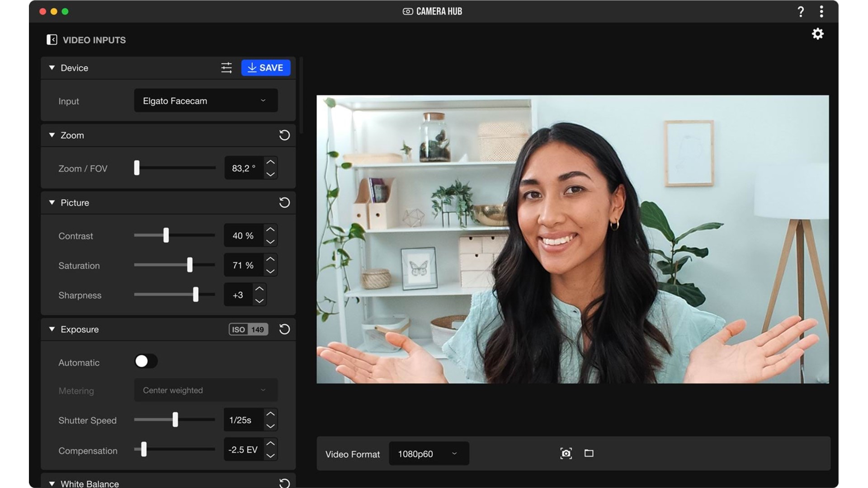Image resolution: width=868 pixels, height=488 pixels.
Task: Open Video Format 1080p60 dropdown
Action: pos(429,454)
